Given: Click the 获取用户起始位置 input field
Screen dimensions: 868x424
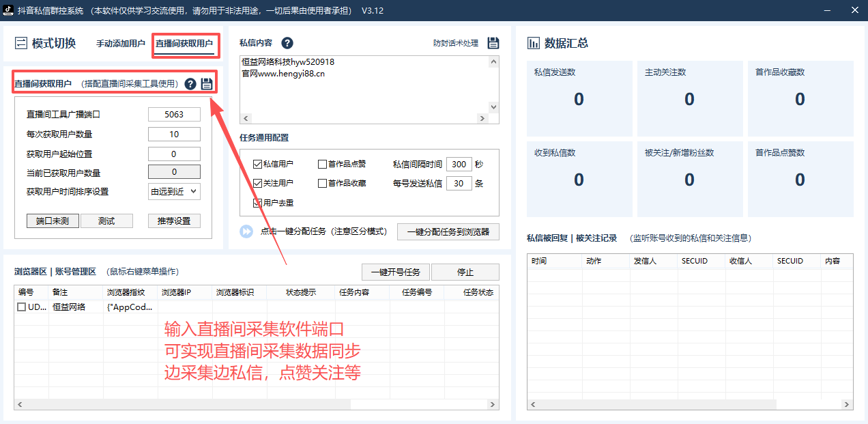Looking at the screenshot, I should pos(174,154).
